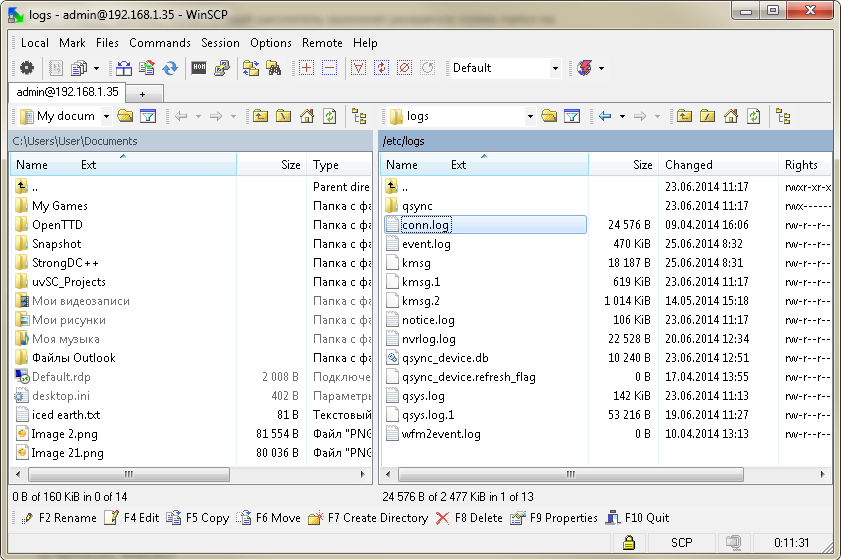Screen dimensions: 841x560
Task: Click the F9 Properties button
Action: click(554, 518)
